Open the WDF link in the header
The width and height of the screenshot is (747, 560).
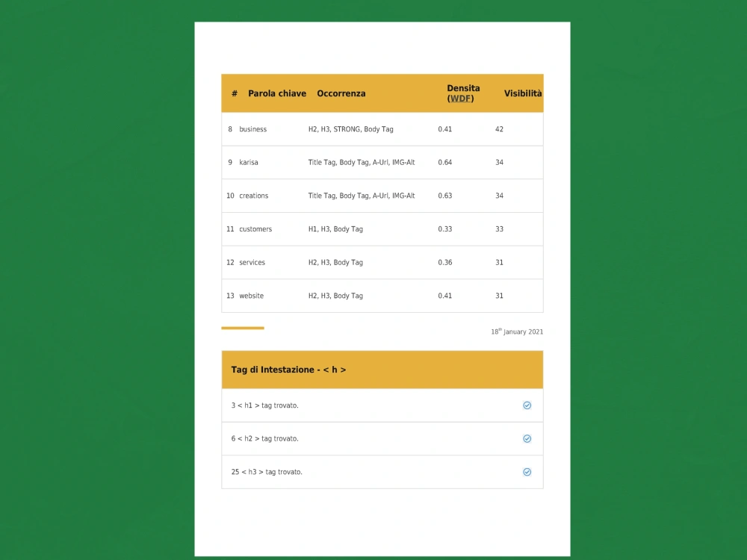(460, 99)
